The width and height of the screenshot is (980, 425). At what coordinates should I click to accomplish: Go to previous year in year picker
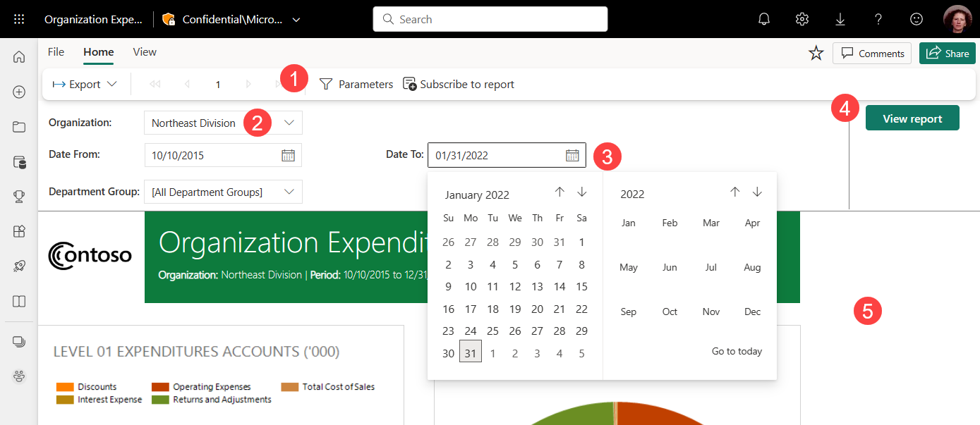click(x=734, y=192)
